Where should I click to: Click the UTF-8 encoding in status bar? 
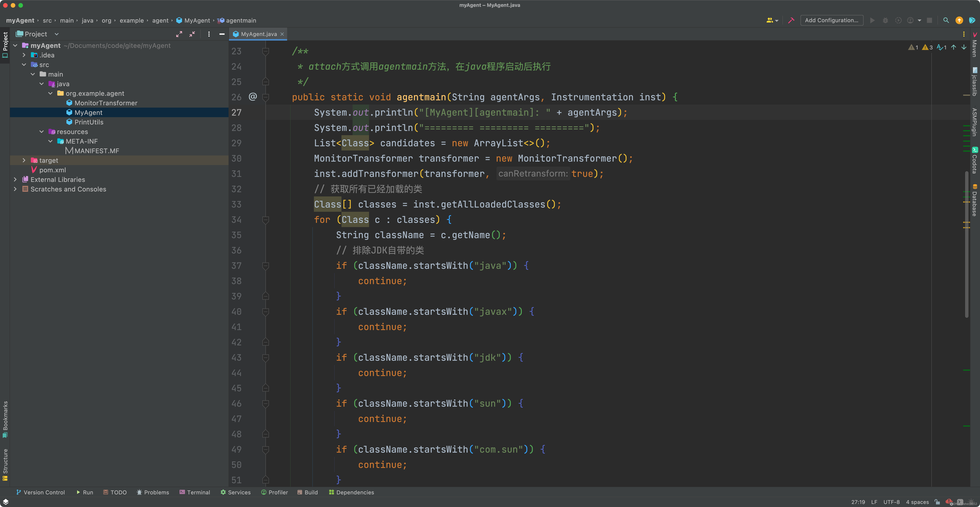(891, 502)
